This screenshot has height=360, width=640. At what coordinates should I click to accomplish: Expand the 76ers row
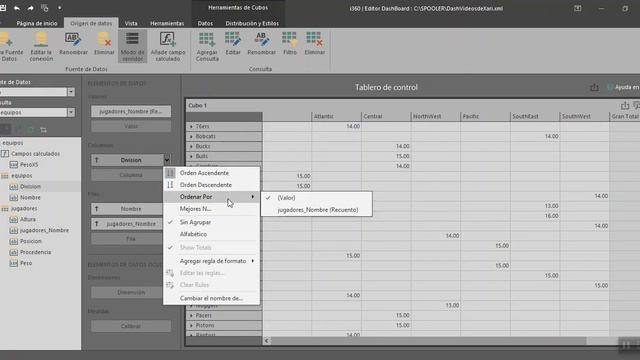pos(191,127)
